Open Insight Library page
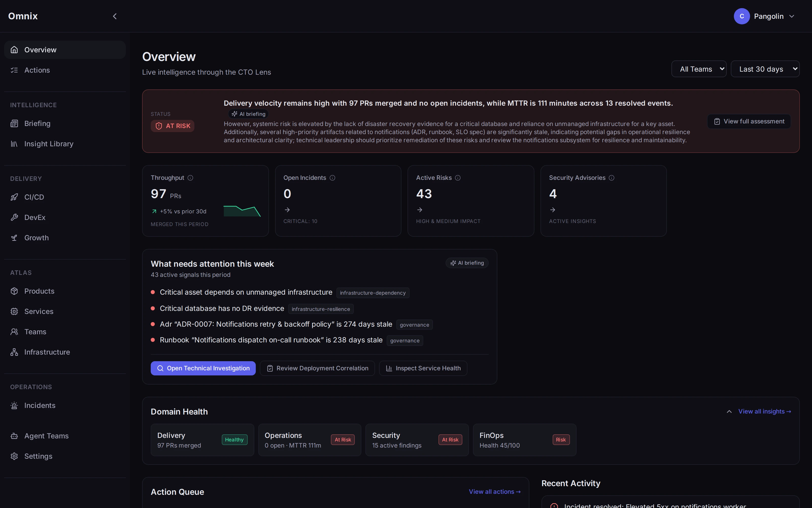Viewport: 812px width, 508px height. coord(65,144)
